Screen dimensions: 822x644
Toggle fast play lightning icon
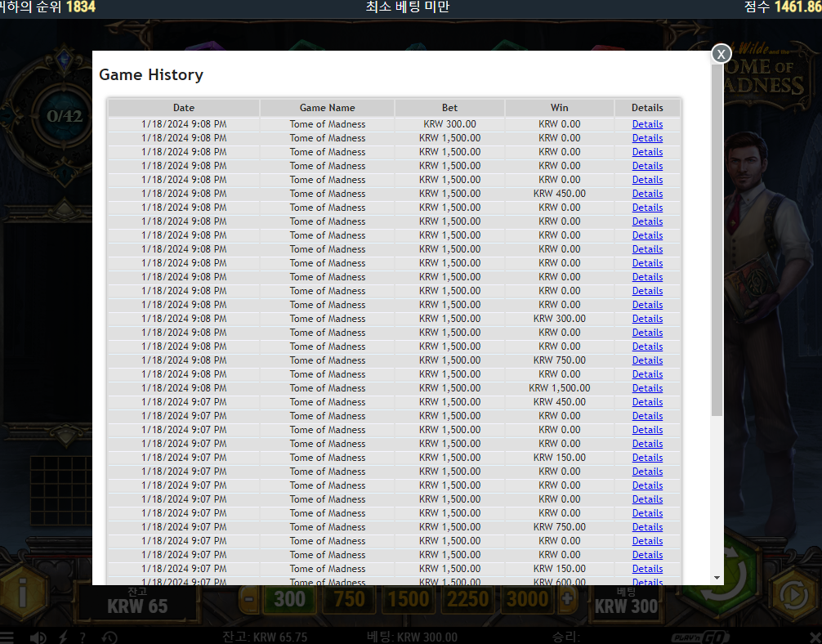(63, 637)
